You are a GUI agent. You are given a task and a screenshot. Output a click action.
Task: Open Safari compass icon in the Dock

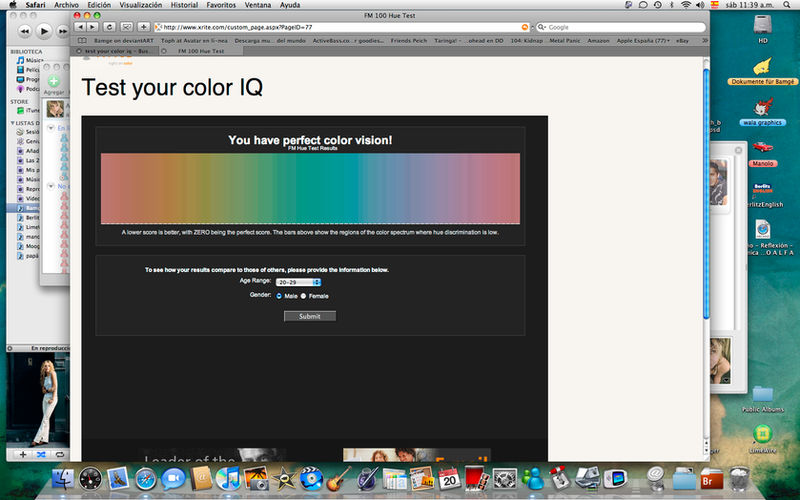146,479
